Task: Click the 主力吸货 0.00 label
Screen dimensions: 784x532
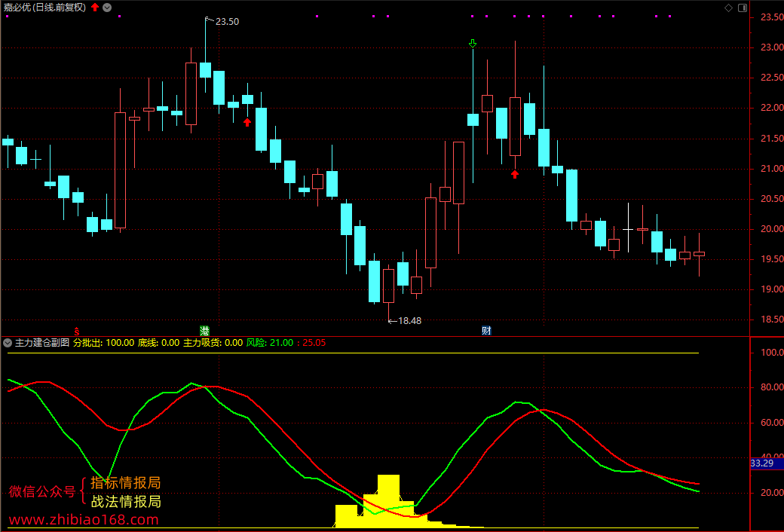Action: pos(213,343)
